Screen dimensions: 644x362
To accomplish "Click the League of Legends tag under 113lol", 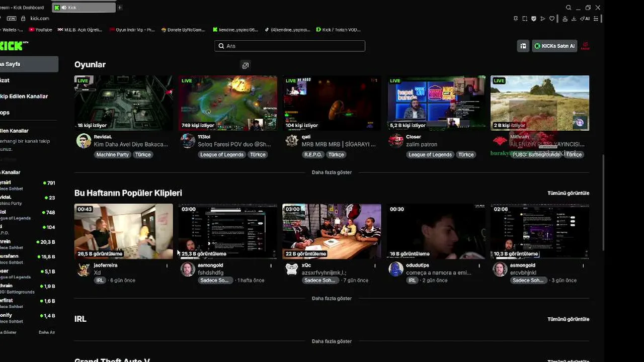I will [x=222, y=155].
